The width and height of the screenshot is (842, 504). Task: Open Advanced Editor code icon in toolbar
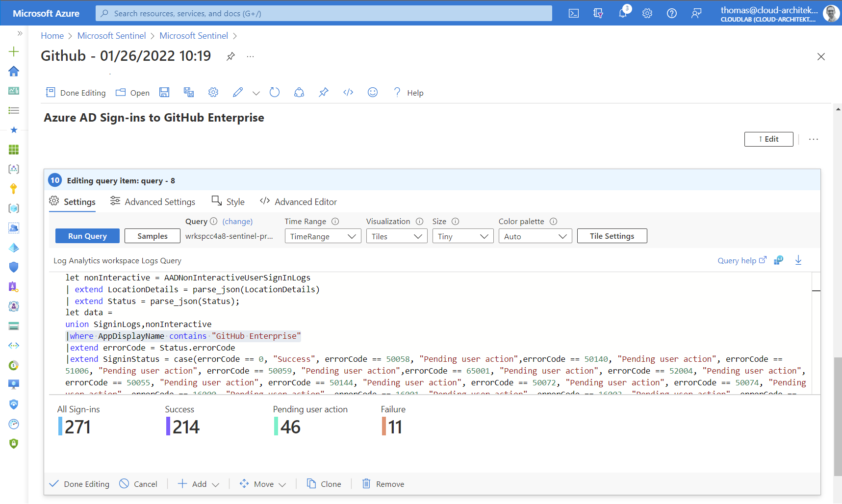click(x=348, y=92)
